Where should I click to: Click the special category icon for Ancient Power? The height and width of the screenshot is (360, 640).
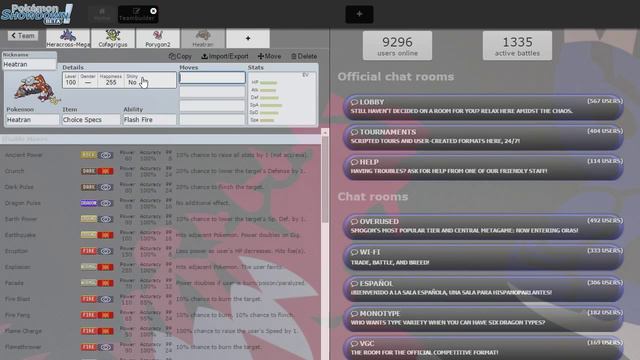(x=106, y=155)
